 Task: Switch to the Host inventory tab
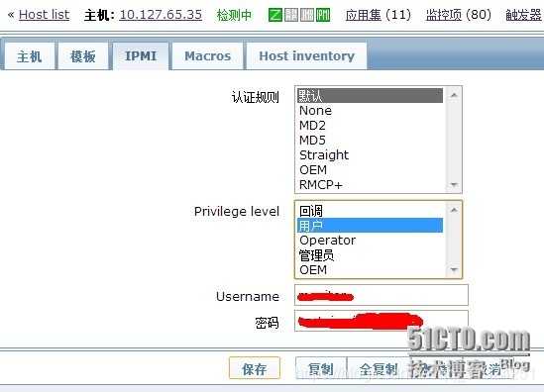(307, 56)
